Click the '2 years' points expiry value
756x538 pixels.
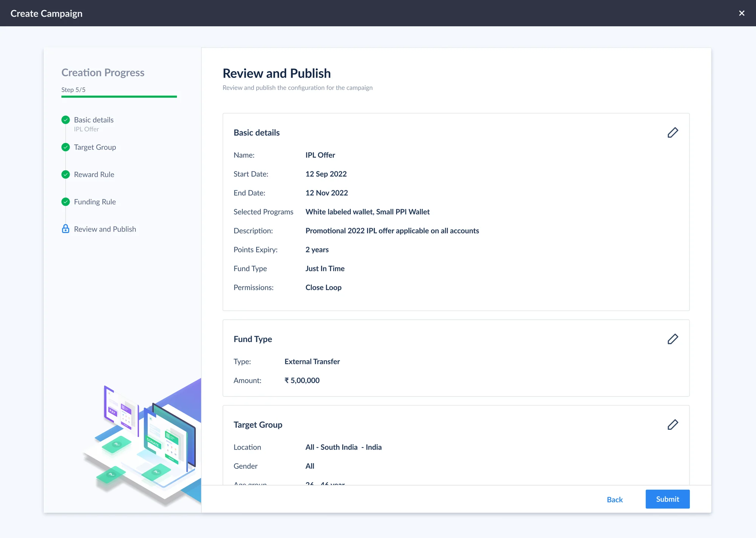point(317,250)
